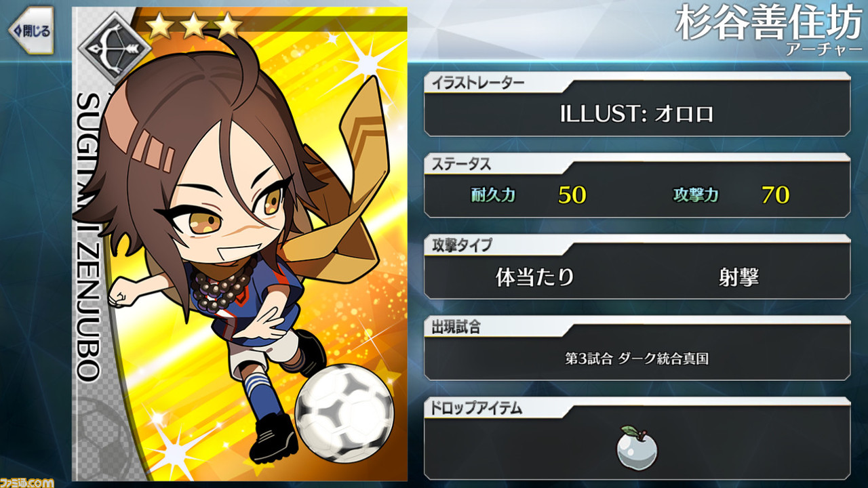The width and height of the screenshot is (868, 488).
Task: Click the 攻撃力 value 70
Action: (775, 195)
